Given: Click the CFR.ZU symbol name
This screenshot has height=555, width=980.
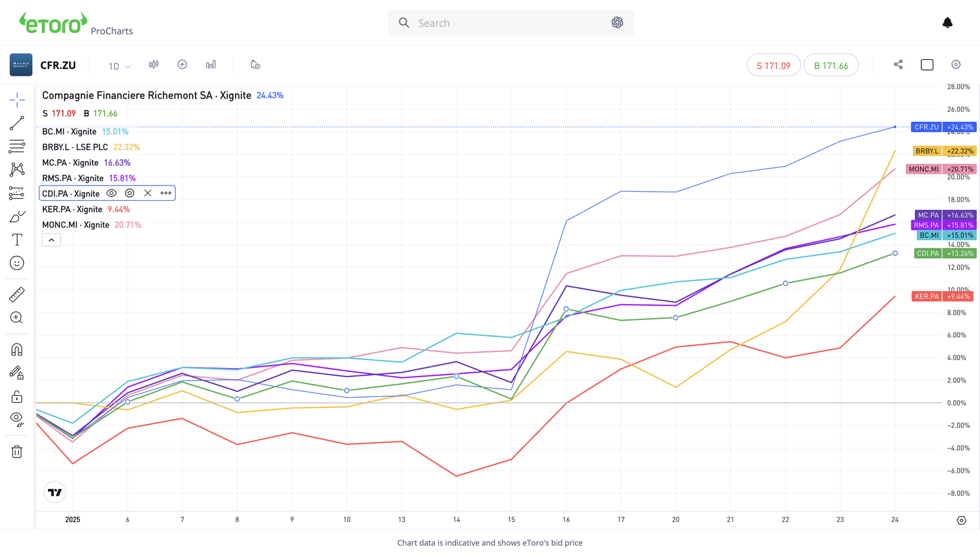Looking at the screenshot, I should 58,65.
